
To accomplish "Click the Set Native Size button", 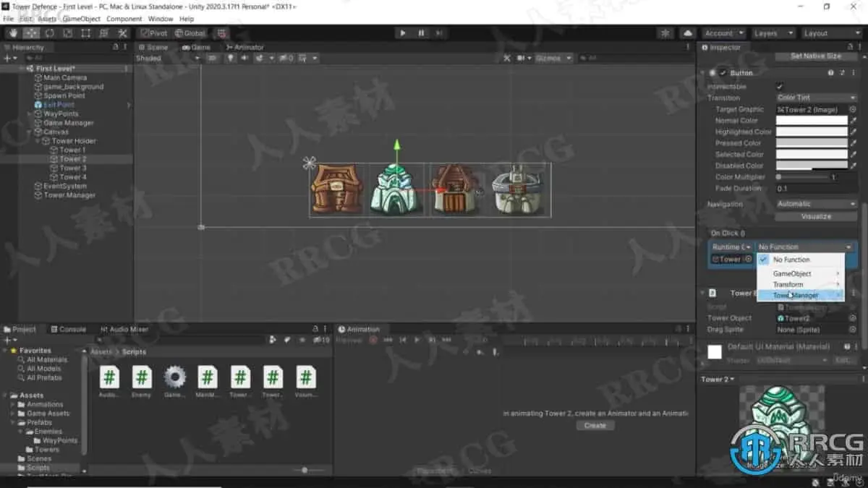I will coord(816,56).
